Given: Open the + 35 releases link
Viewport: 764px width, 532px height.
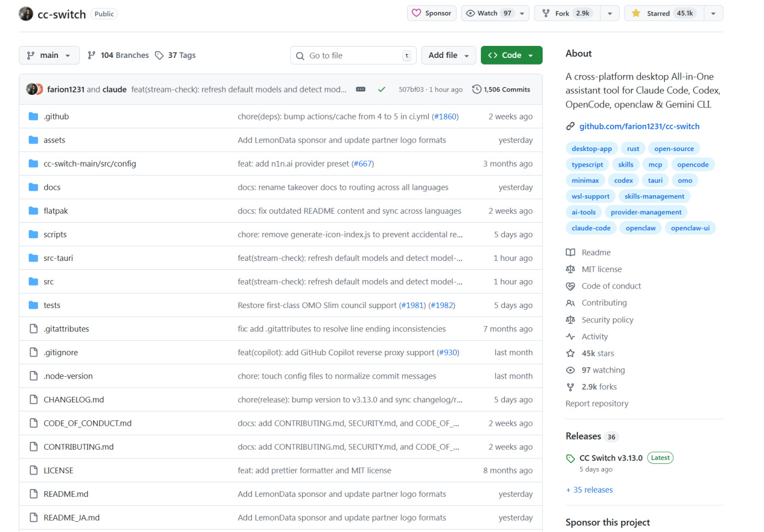Looking at the screenshot, I should 589,490.
